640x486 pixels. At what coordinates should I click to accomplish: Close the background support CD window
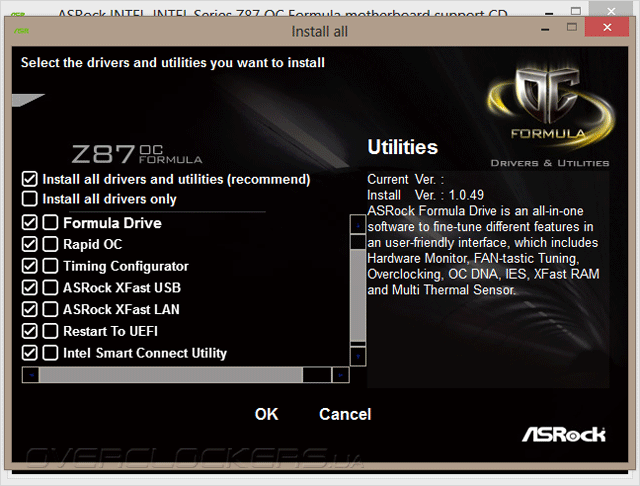point(611,10)
